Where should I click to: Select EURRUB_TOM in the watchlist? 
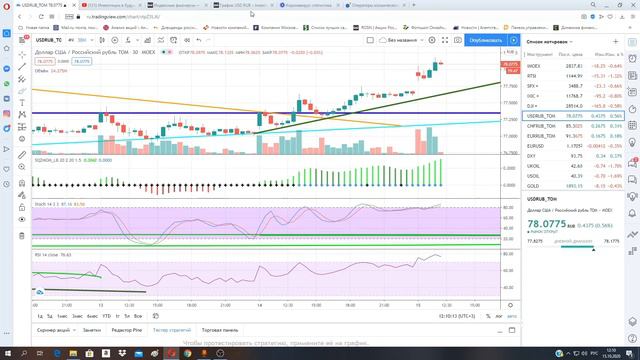click(x=573, y=136)
